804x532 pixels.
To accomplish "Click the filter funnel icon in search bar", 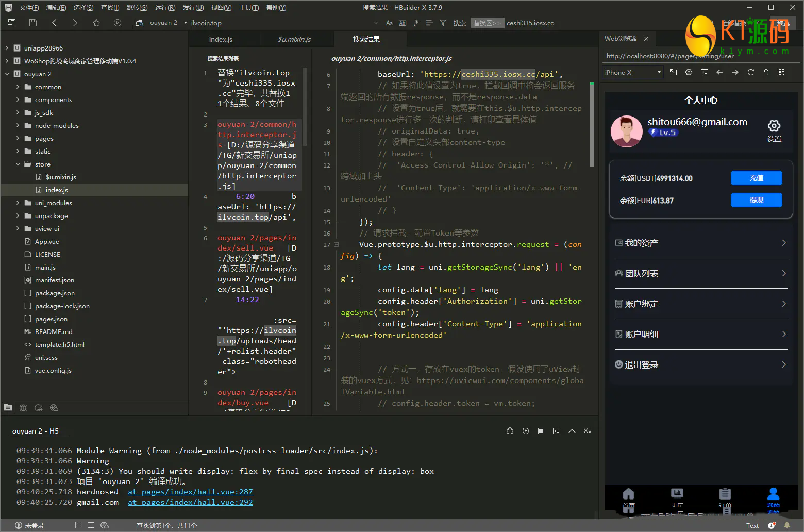I will coord(443,23).
